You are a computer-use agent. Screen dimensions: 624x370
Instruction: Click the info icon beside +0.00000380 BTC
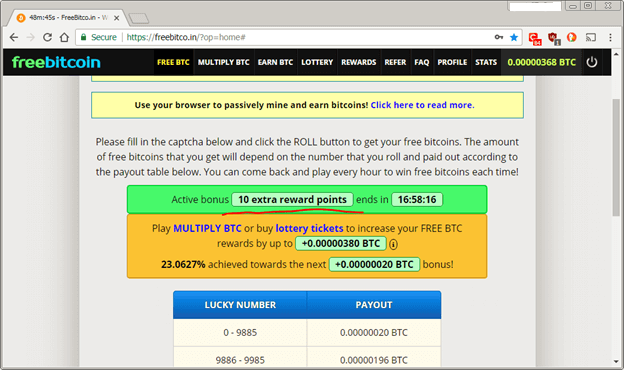[x=393, y=244]
